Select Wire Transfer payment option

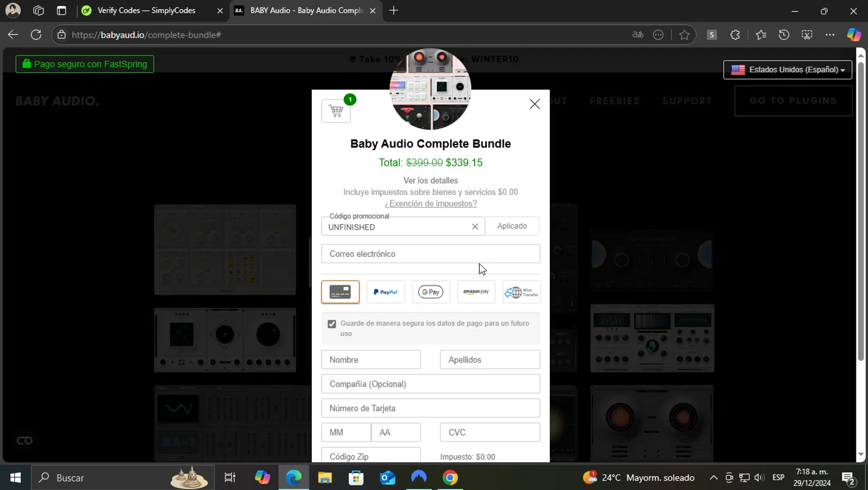521,292
